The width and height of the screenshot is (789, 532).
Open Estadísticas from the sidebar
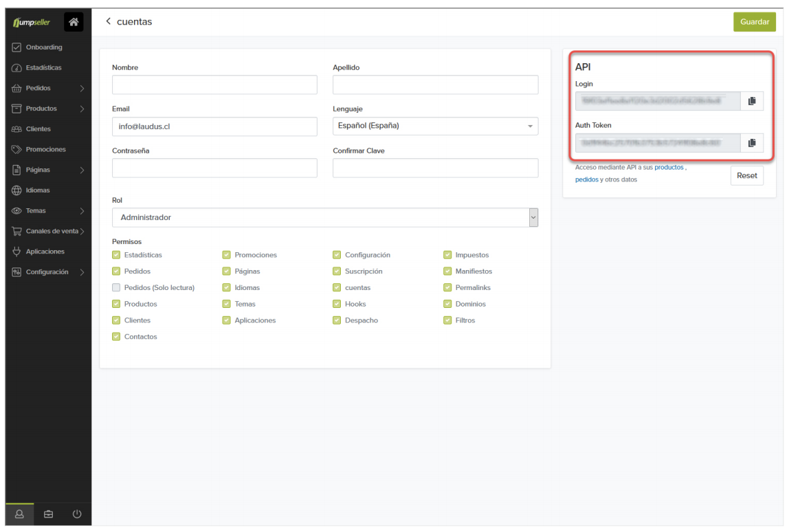(43, 68)
